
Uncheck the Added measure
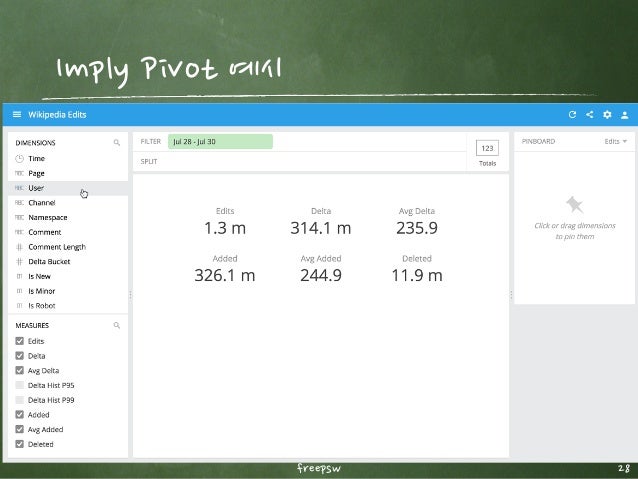coord(19,414)
